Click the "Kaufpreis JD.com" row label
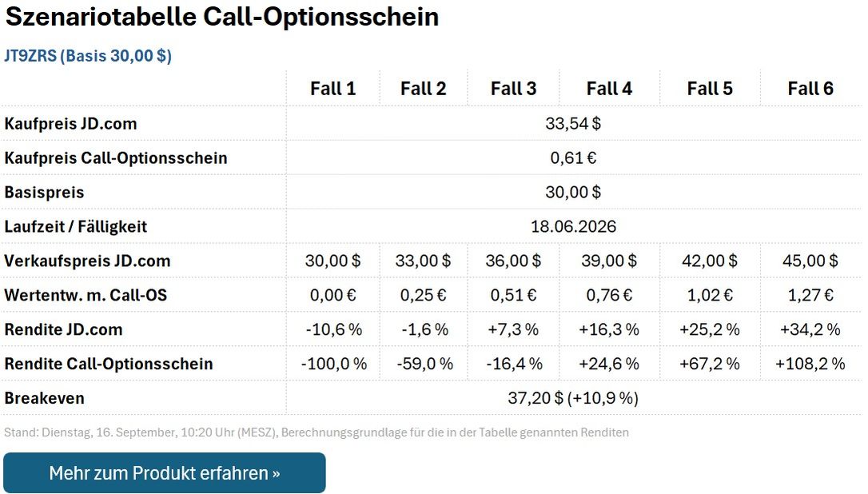The width and height of the screenshot is (868, 494). point(70,124)
